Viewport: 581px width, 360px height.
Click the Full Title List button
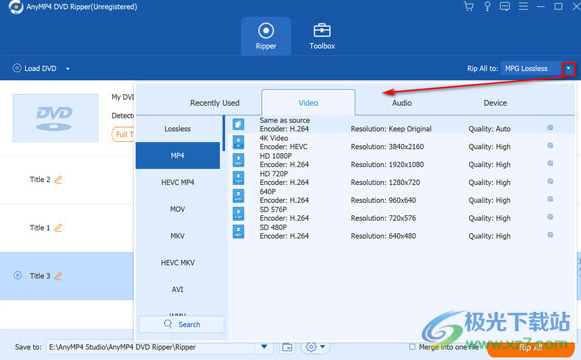(x=123, y=134)
